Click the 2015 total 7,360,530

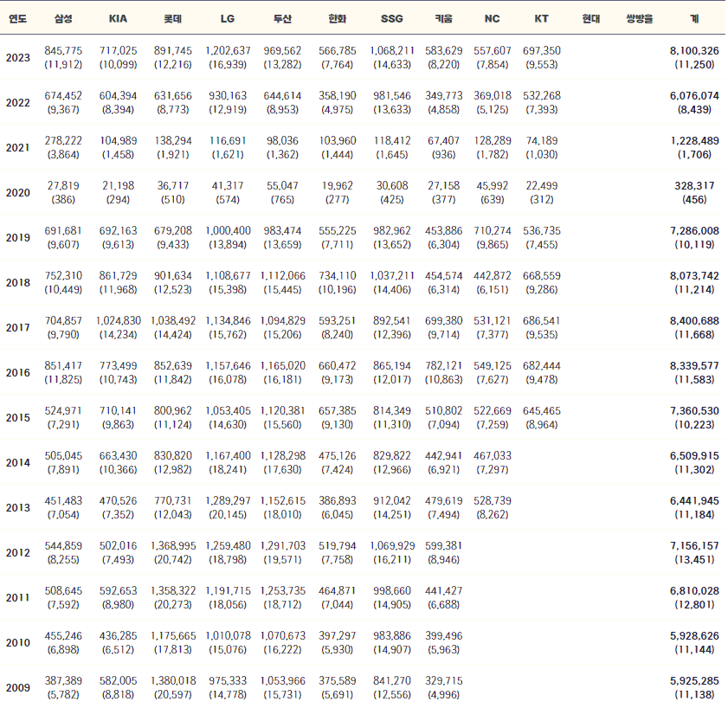[x=694, y=411]
